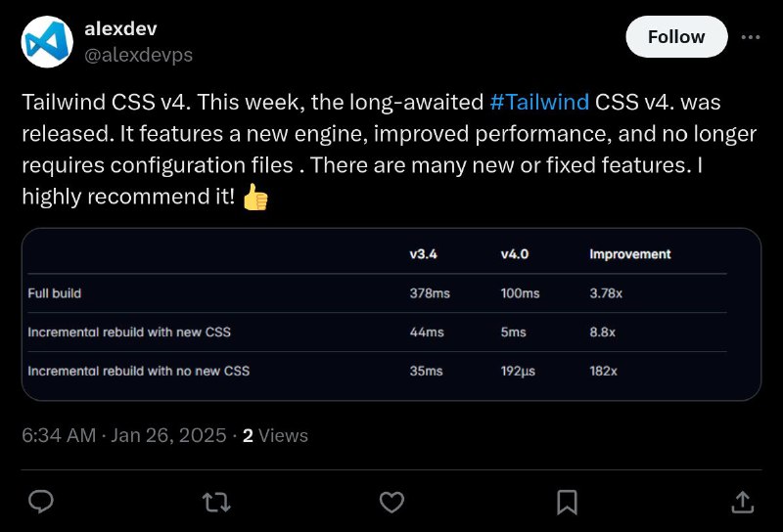Image resolution: width=783 pixels, height=532 pixels.
Task: Open the benchmark table image
Action: tap(391, 315)
